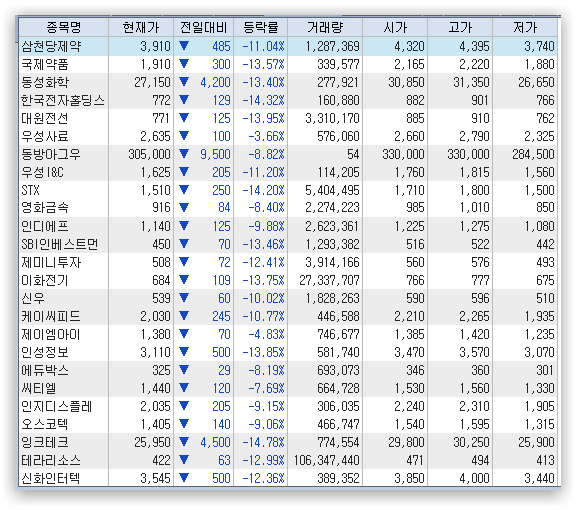
Task: Click the 4,500 change value cell
Action: [215, 442]
